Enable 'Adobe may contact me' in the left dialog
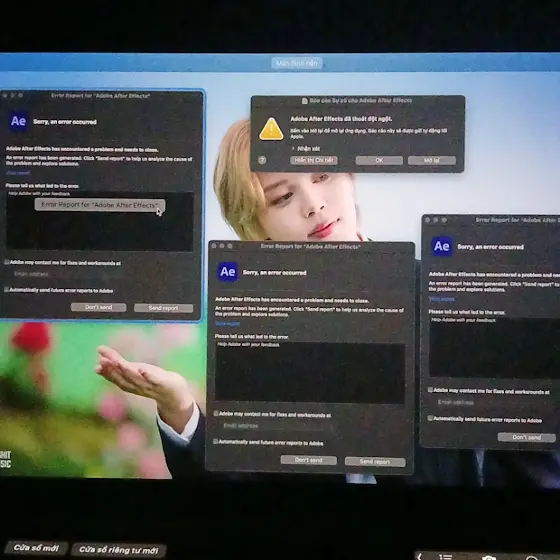The image size is (560, 560). [x=7, y=262]
